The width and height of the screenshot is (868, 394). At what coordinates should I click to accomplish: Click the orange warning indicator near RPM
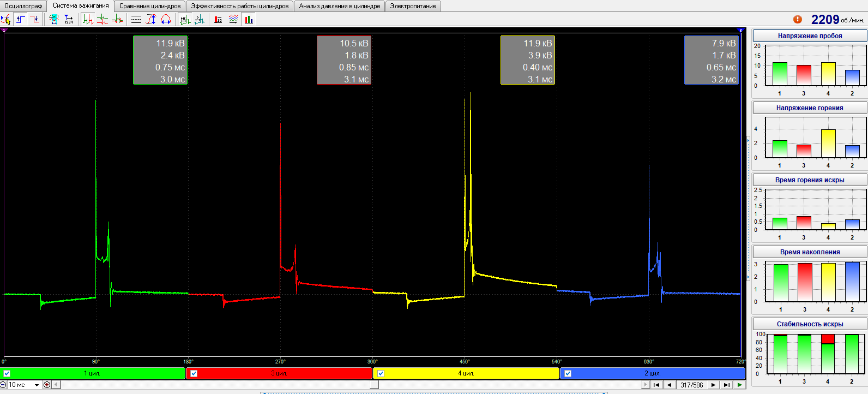tap(798, 19)
